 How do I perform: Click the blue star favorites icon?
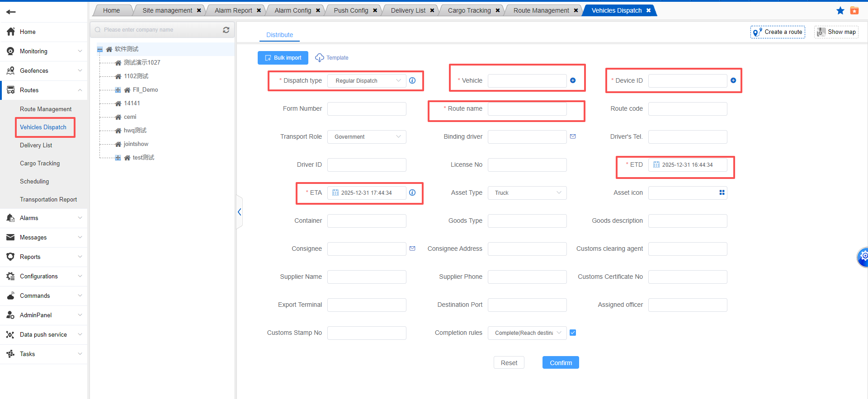click(840, 10)
